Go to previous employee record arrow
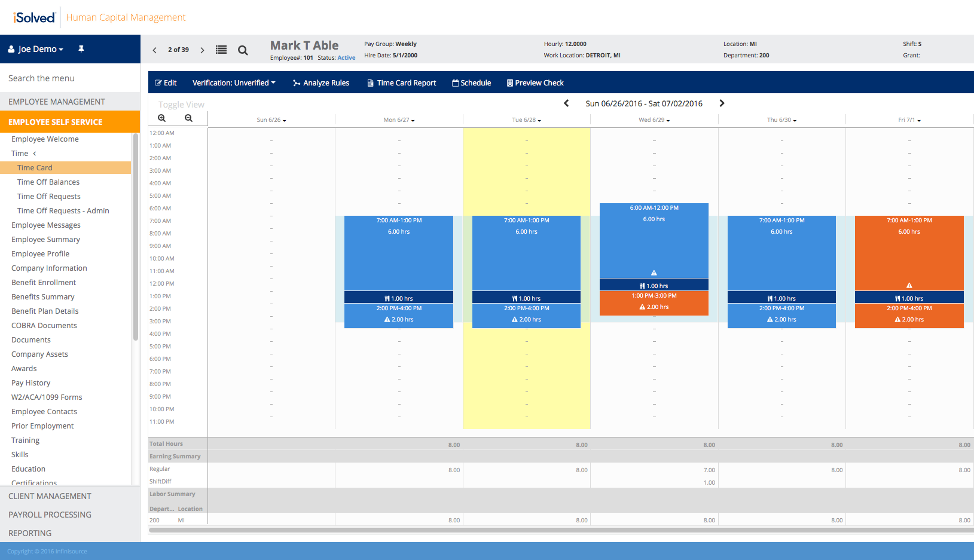This screenshot has width=974, height=560. coord(154,50)
